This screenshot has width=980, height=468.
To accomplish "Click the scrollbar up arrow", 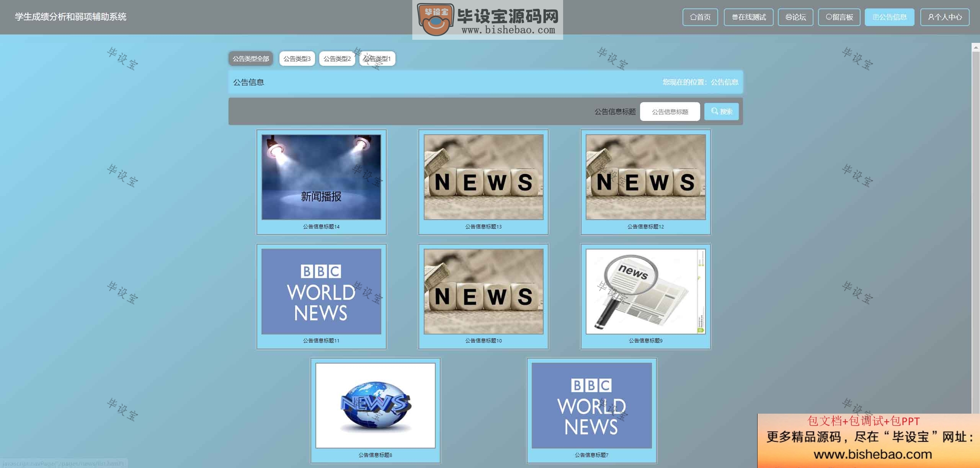I will (x=976, y=47).
